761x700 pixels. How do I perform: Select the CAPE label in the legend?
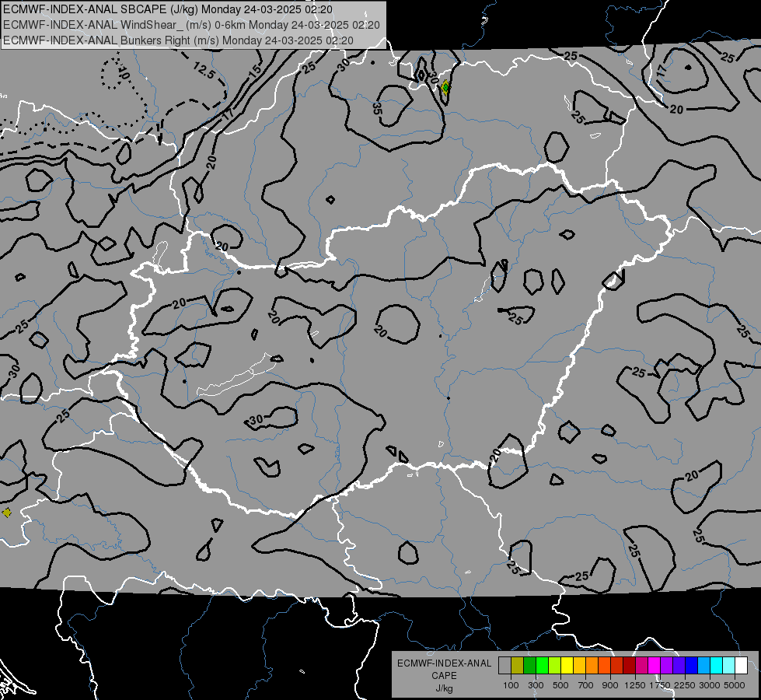click(x=444, y=676)
